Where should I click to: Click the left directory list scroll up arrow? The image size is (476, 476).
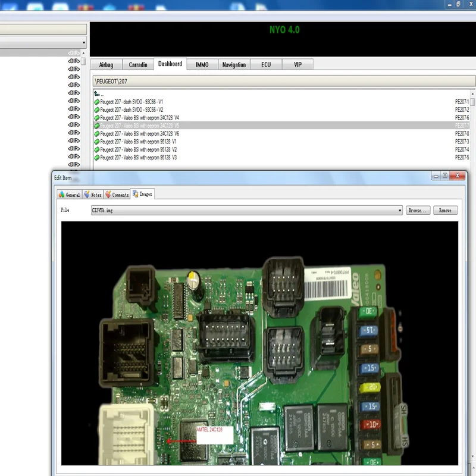83,53
